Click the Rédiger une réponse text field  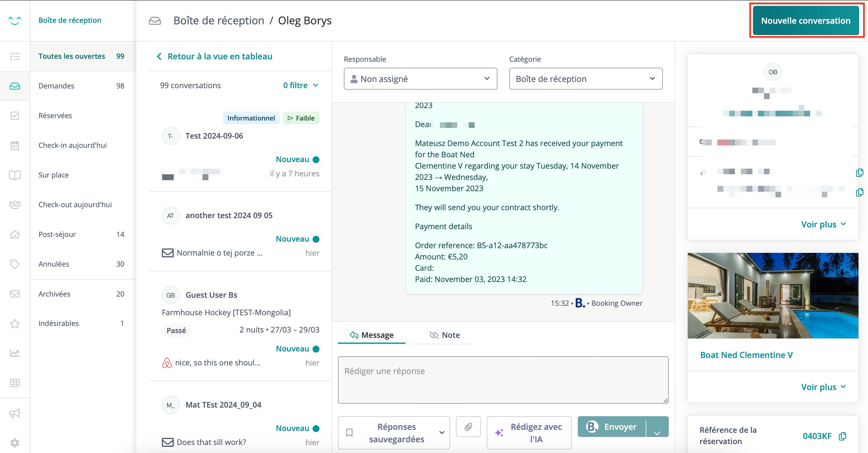click(x=503, y=380)
